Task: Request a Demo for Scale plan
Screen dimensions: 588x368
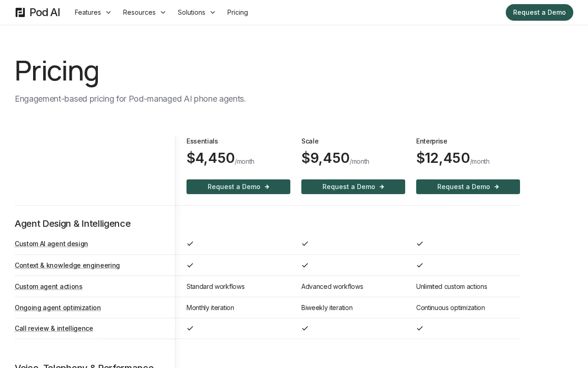Action: [x=353, y=187]
